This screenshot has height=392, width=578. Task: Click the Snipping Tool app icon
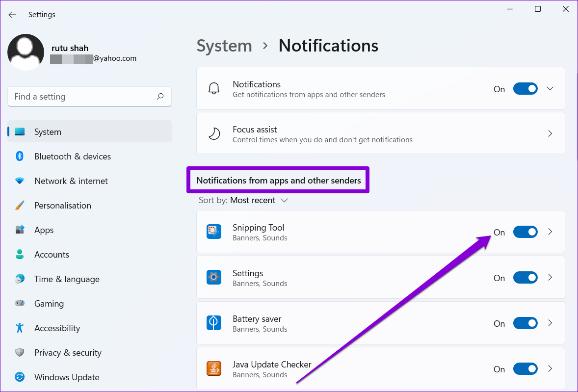[214, 232]
